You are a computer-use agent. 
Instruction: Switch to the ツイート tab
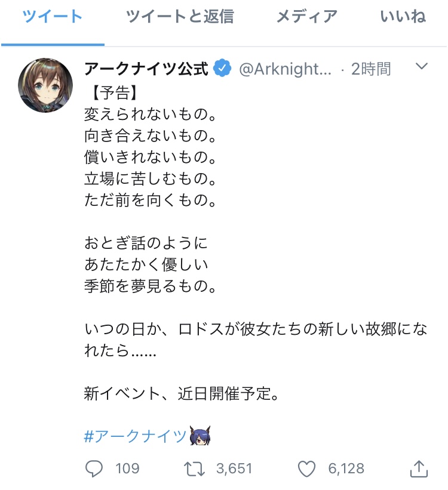click(53, 17)
